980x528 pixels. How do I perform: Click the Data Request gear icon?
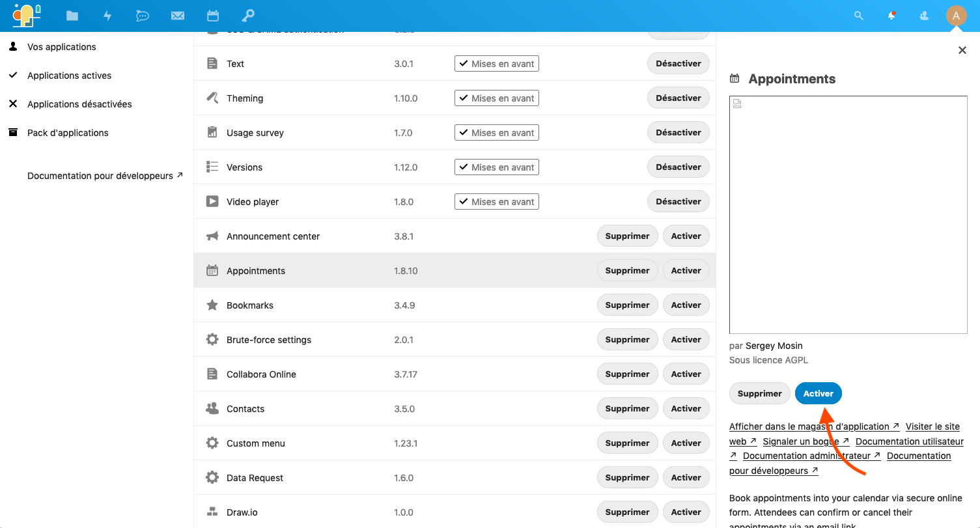[212, 478]
